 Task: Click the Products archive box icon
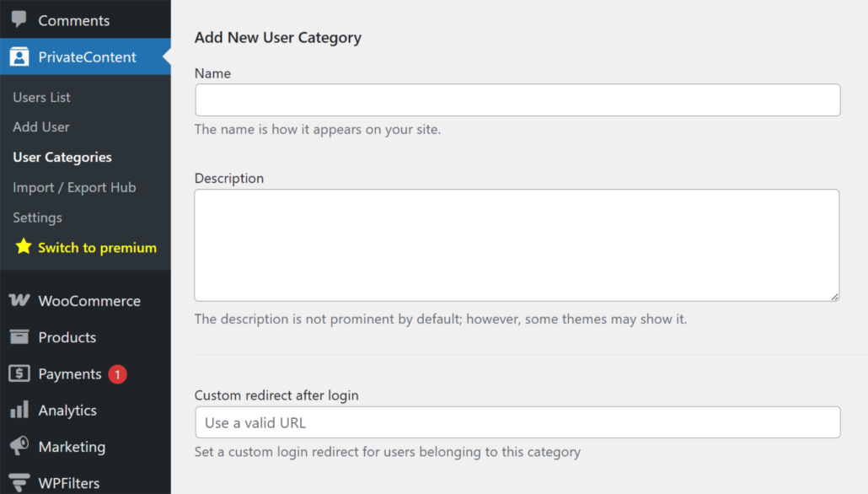[x=19, y=336]
